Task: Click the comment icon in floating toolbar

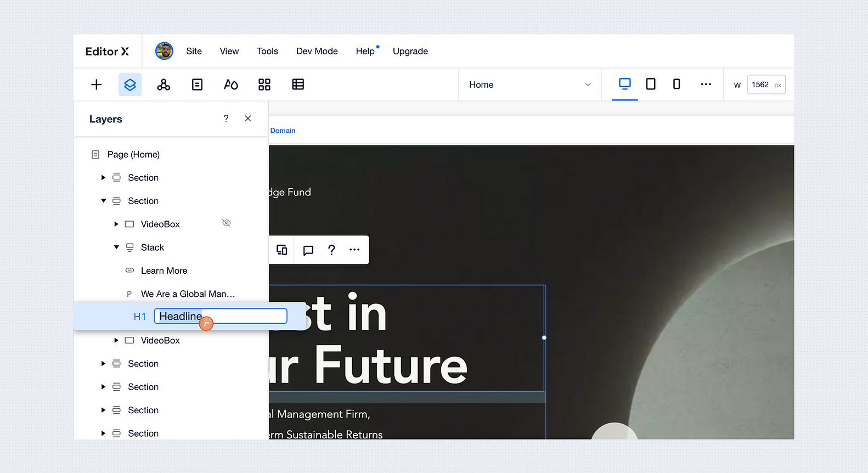Action: (308, 250)
